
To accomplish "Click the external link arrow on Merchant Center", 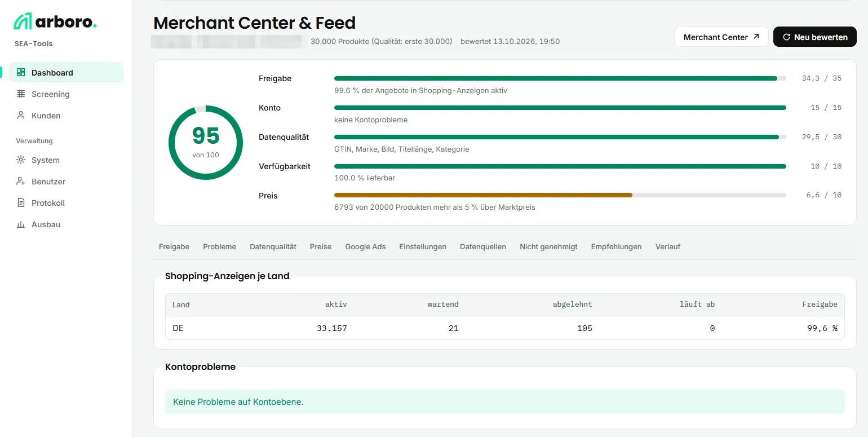I will coord(756,37).
